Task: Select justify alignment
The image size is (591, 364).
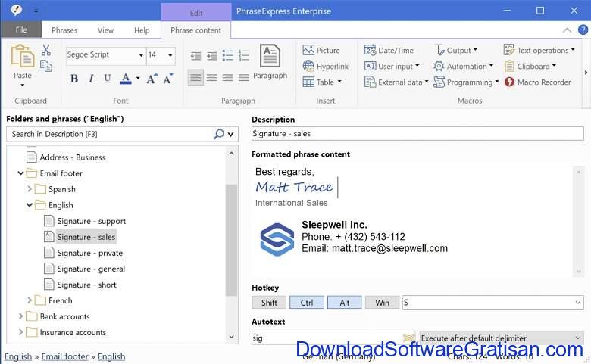Action: point(244,77)
